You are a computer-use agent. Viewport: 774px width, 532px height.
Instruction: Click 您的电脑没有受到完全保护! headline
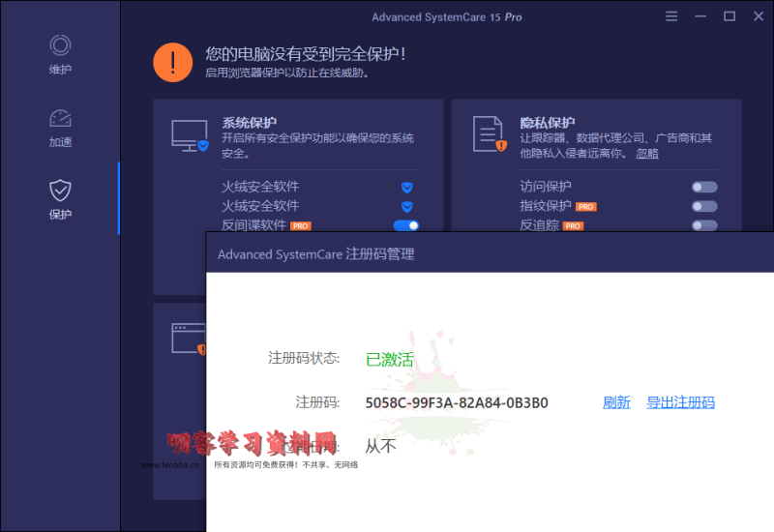coord(306,54)
